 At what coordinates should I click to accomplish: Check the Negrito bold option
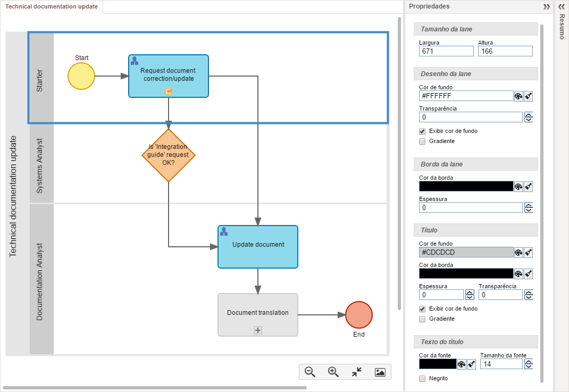422,379
